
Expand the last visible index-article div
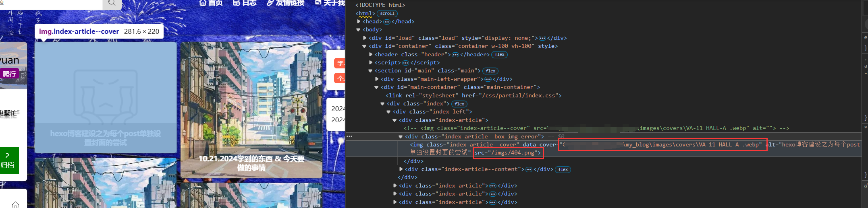tap(395, 202)
